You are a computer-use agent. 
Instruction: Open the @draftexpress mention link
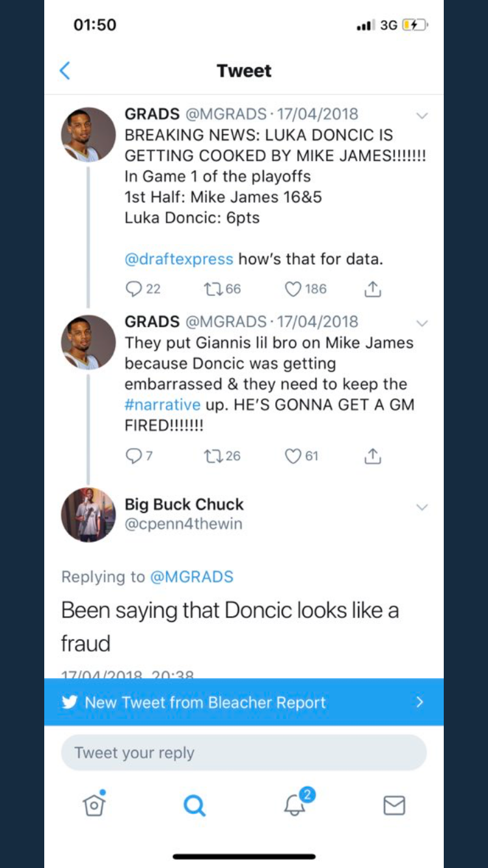pos(179,259)
